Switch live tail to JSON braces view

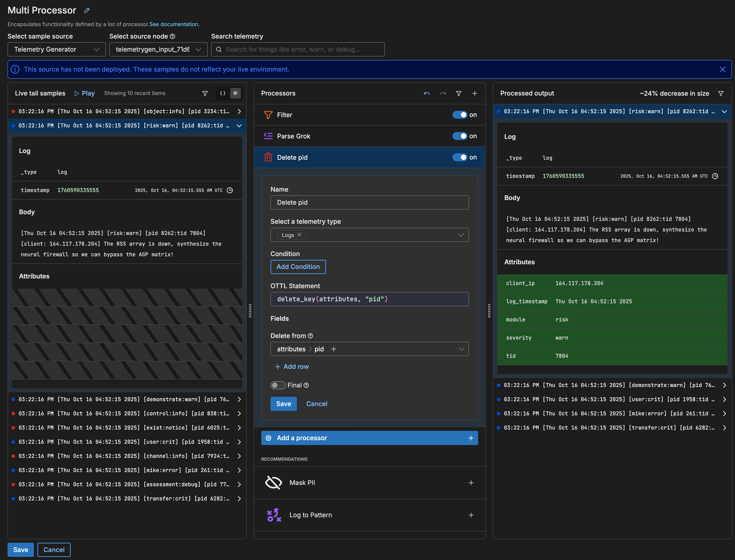[x=222, y=93]
